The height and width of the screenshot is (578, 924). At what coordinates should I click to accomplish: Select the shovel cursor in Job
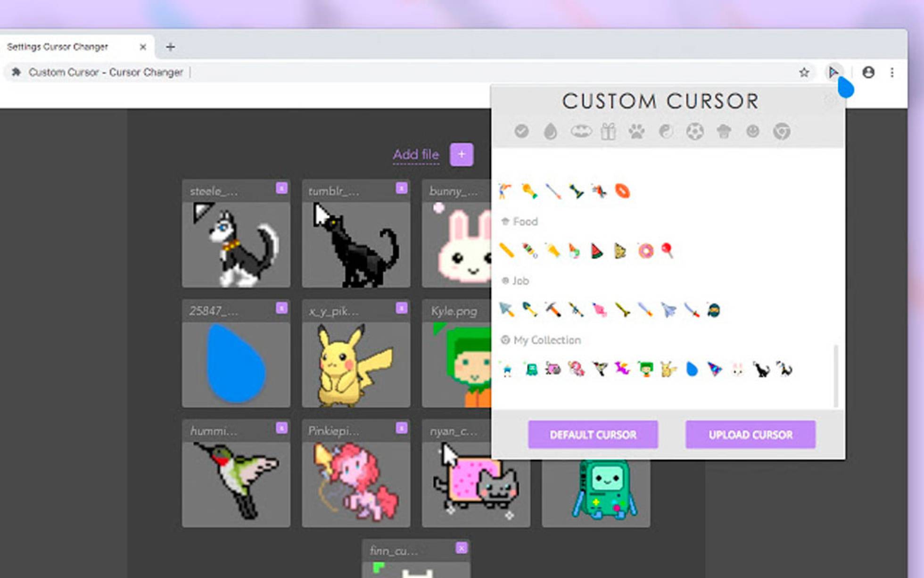click(529, 310)
